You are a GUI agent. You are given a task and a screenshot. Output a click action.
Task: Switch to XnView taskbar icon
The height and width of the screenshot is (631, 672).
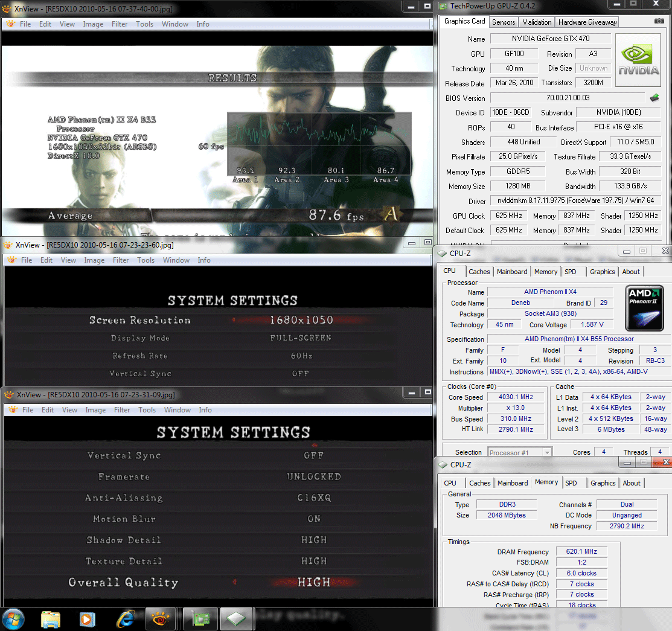[x=160, y=620]
